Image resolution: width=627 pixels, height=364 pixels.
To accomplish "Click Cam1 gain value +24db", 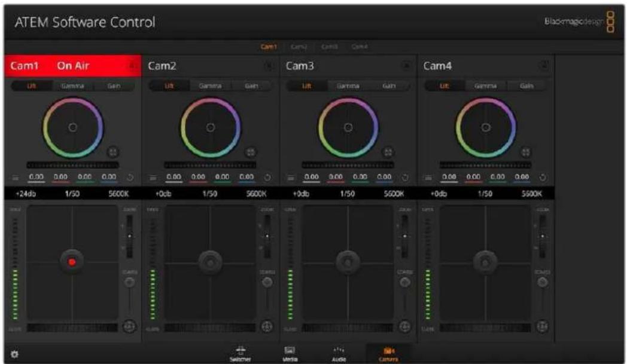I will [x=26, y=194].
